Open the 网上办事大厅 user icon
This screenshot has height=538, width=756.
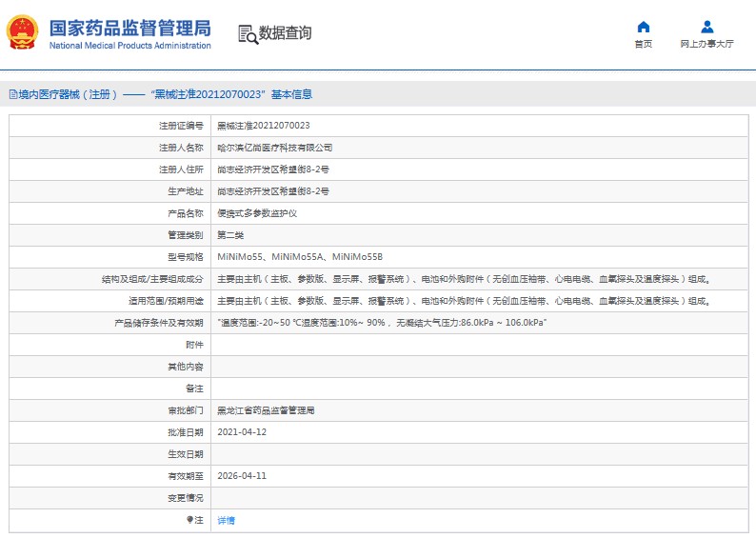tap(706, 27)
